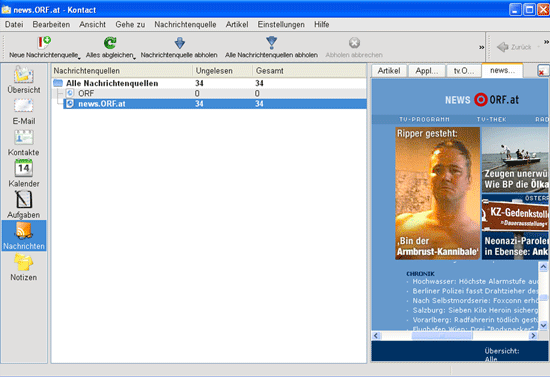Click the Alles abgleichen refresh icon

pyautogui.click(x=110, y=42)
